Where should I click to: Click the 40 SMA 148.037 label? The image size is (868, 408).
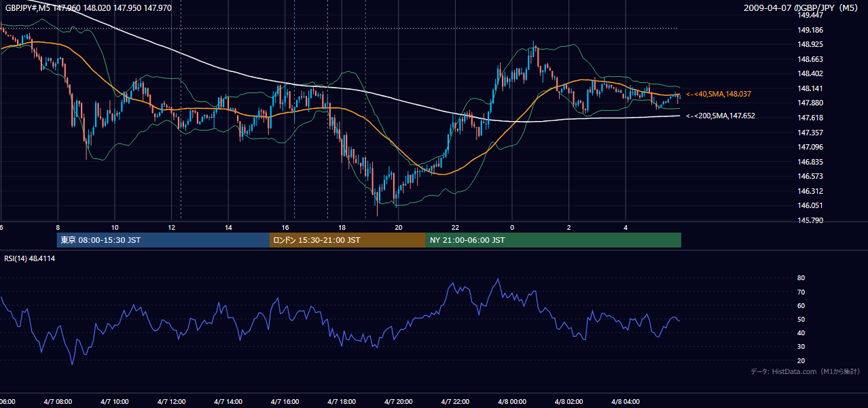[x=719, y=94]
